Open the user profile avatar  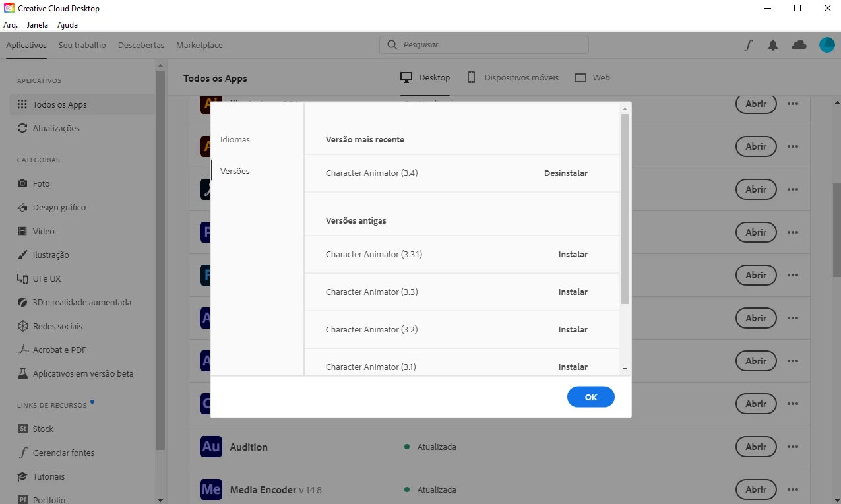tap(827, 45)
